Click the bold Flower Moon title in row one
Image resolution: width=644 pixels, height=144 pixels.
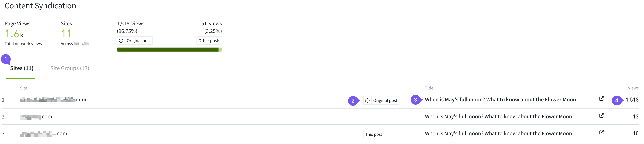click(x=500, y=100)
